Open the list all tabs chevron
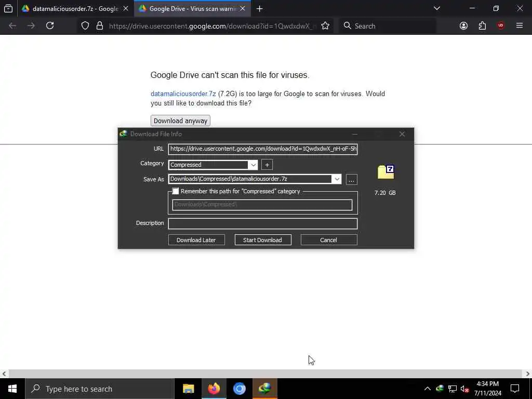532x399 pixels. [x=436, y=8]
